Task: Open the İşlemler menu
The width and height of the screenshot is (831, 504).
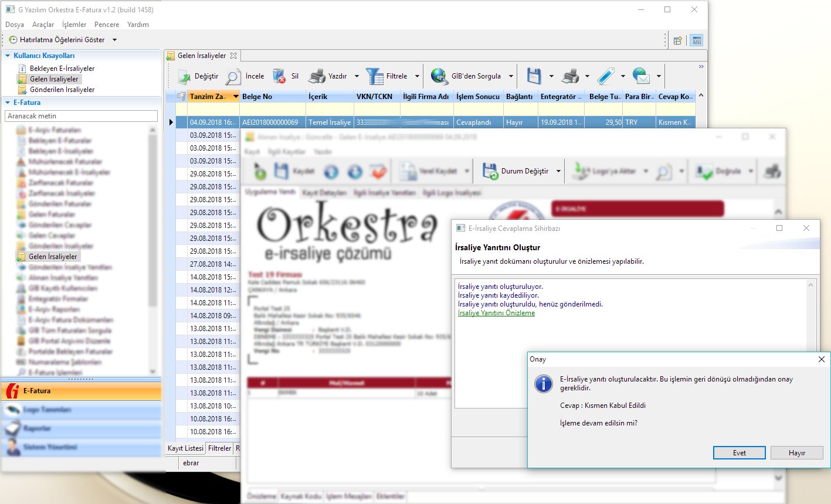Action: coord(74,25)
